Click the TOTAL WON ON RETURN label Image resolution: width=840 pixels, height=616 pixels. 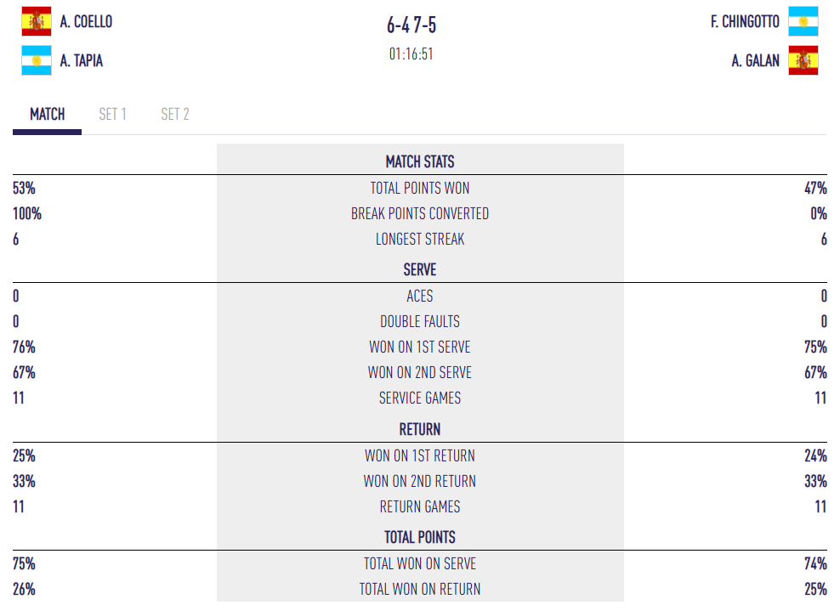pyautogui.click(x=420, y=589)
